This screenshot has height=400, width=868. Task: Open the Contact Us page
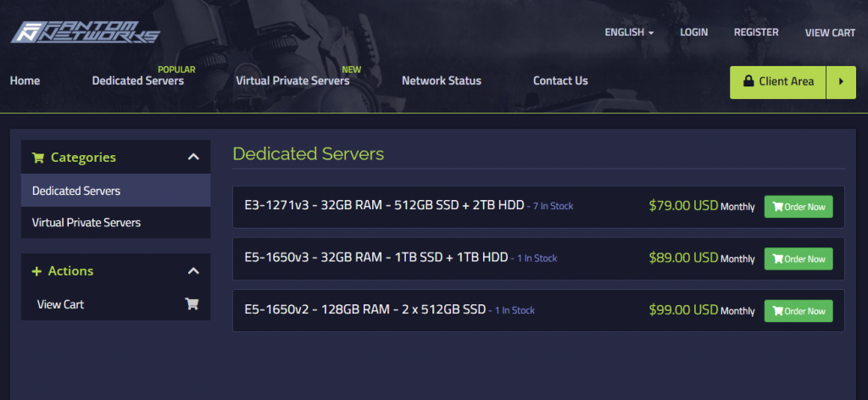(x=560, y=81)
